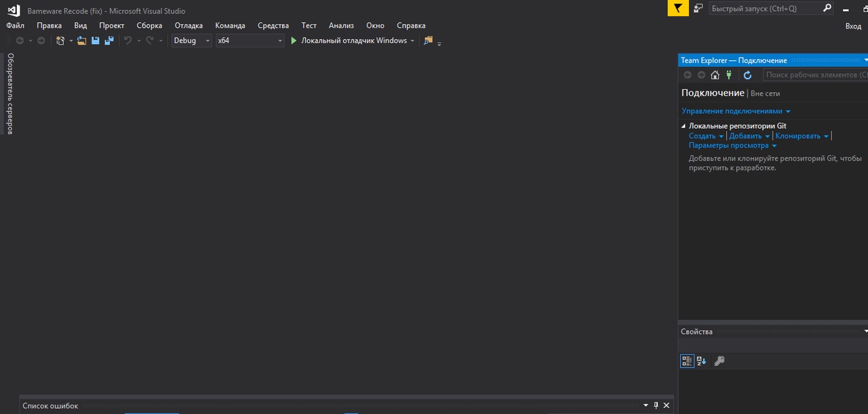Click Team Explorer back arrow icon
This screenshot has height=414, width=868.
tap(688, 75)
